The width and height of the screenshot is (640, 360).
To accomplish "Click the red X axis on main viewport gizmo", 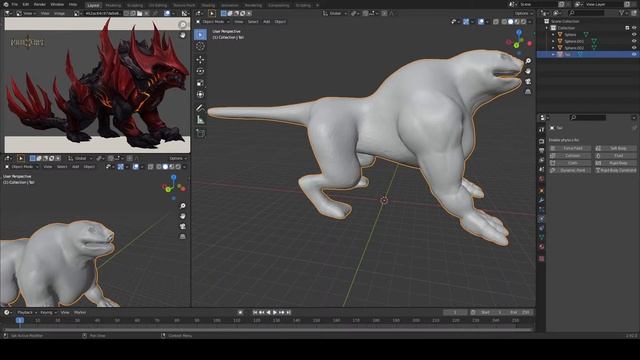I will (529, 43).
